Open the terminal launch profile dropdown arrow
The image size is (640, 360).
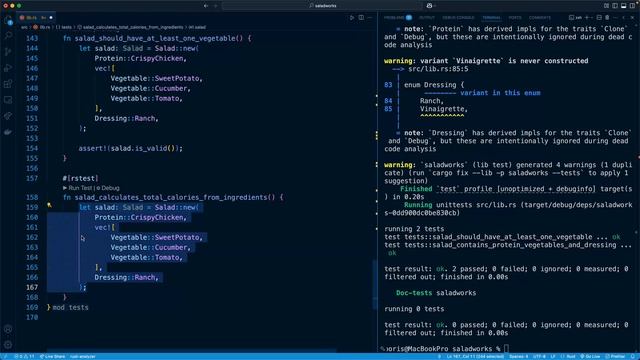pyautogui.click(x=592, y=18)
